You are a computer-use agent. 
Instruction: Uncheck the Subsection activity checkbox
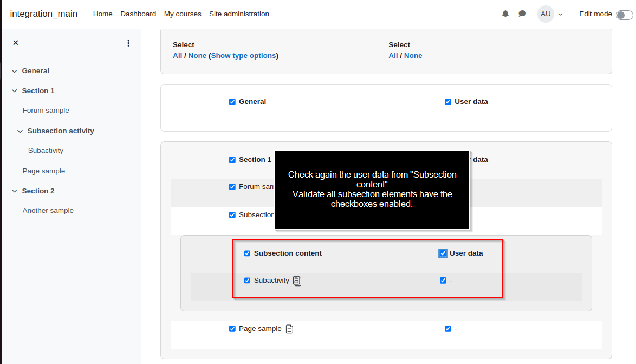click(232, 215)
